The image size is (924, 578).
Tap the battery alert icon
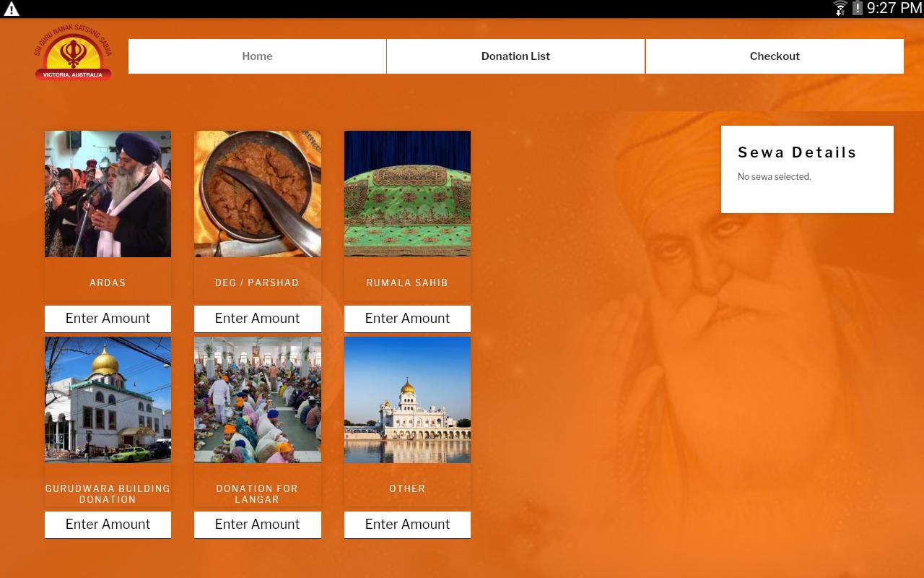coord(857,9)
